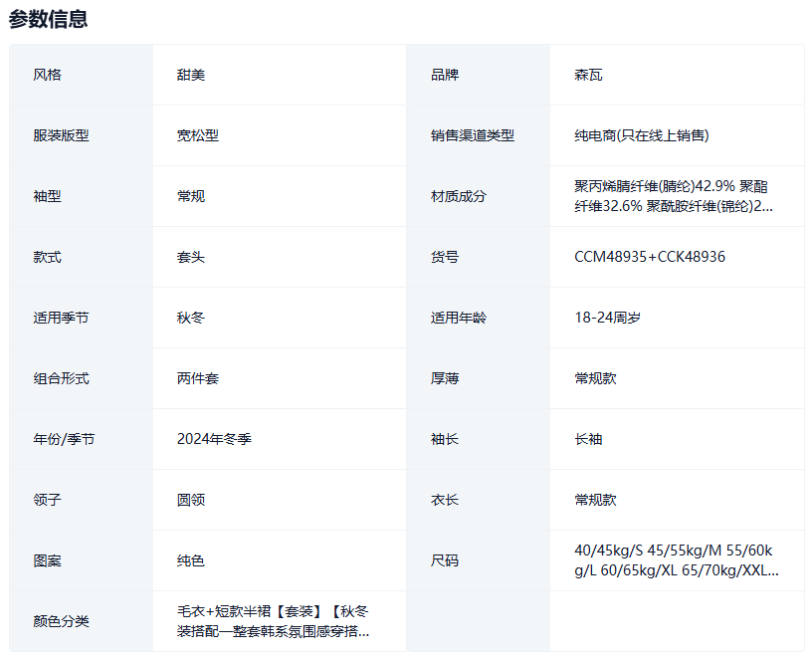Viewport: 812px width, 663px height.
Task: Click the 甜美 style value
Action: 191,75
